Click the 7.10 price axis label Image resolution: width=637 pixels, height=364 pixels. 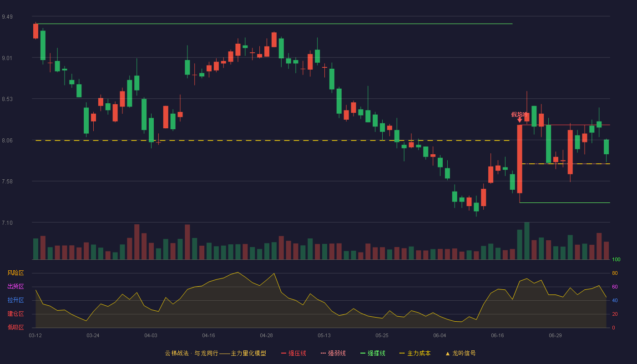[x=7, y=223]
